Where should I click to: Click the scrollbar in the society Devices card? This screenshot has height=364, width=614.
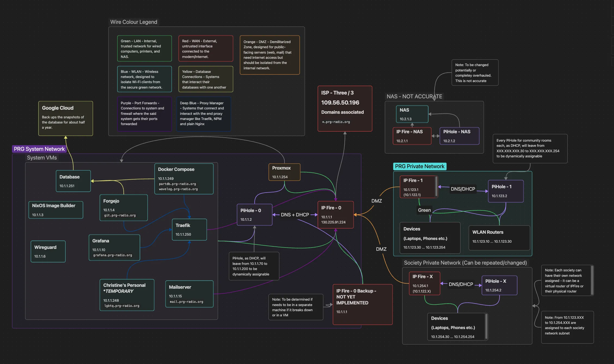point(486,326)
